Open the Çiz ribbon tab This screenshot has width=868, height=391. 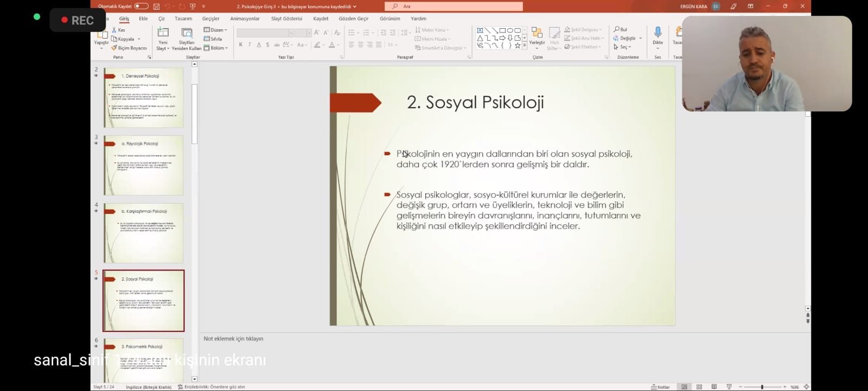[161, 18]
